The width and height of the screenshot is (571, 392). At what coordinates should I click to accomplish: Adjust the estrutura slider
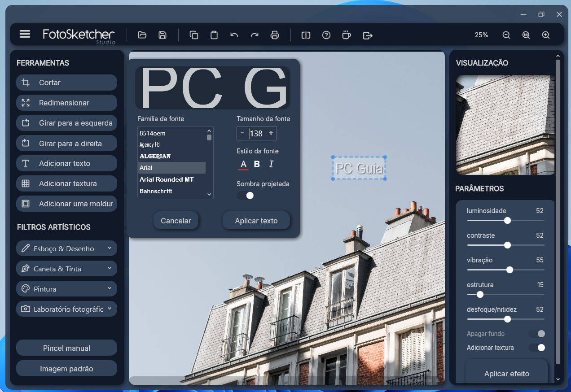pos(506,294)
